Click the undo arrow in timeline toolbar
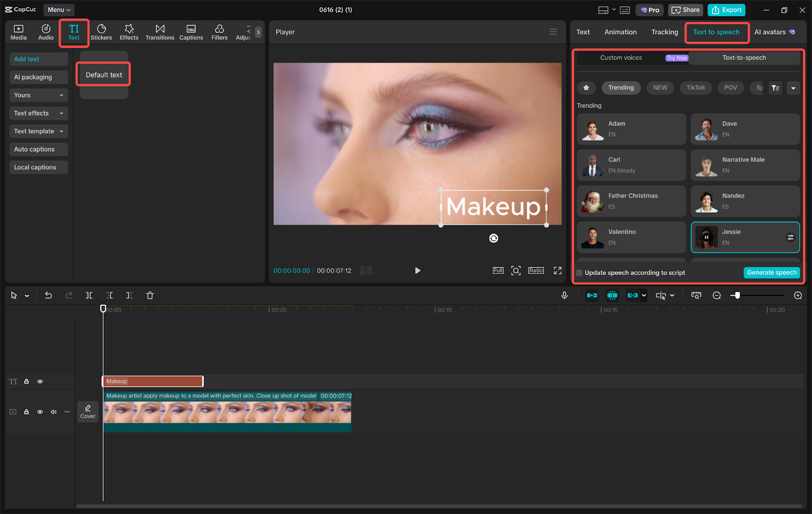This screenshot has height=514, width=812. point(48,295)
